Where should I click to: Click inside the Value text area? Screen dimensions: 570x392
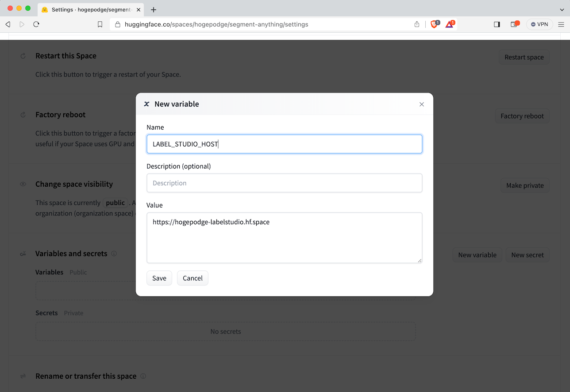click(284, 238)
